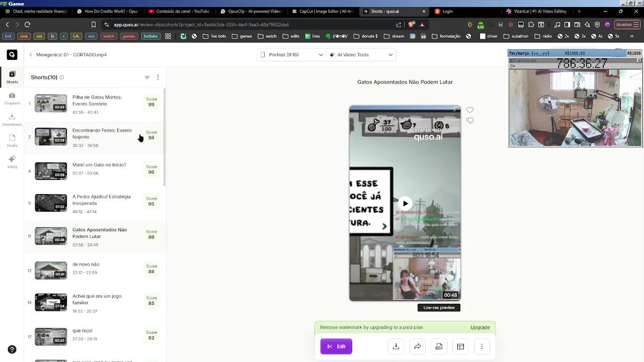Open the subathon bookmark folder
The image size is (644, 362).
tap(516, 36)
